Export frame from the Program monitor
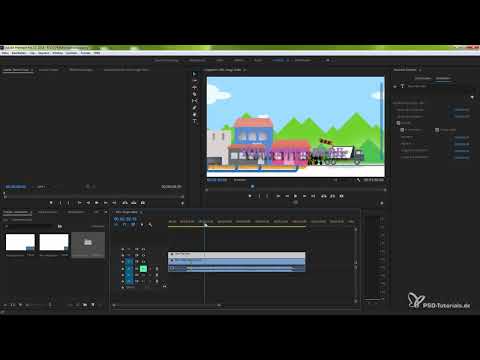Image resolution: width=480 pixels, height=360 pixels. click(341, 196)
